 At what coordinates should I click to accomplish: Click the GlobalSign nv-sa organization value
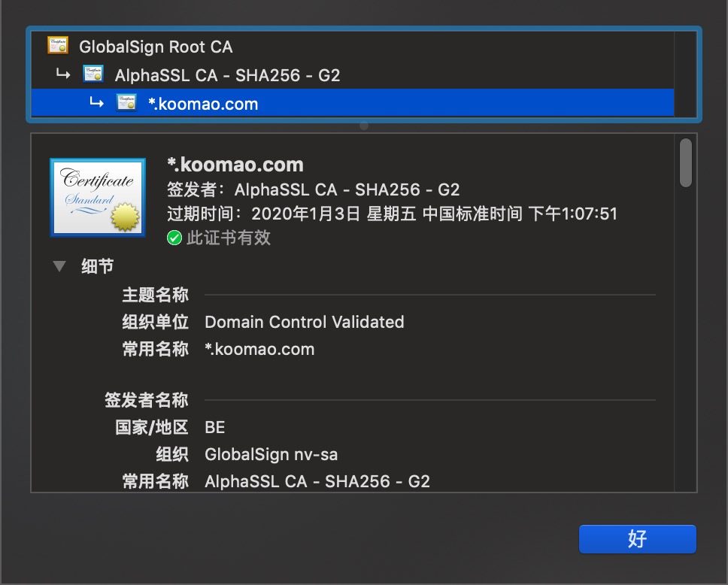coord(271,454)
